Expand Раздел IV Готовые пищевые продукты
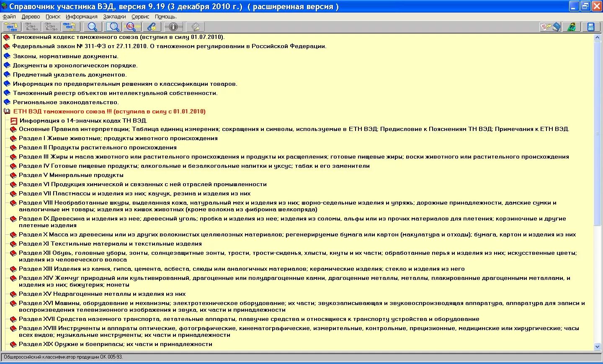 click(x=194, y=166)
